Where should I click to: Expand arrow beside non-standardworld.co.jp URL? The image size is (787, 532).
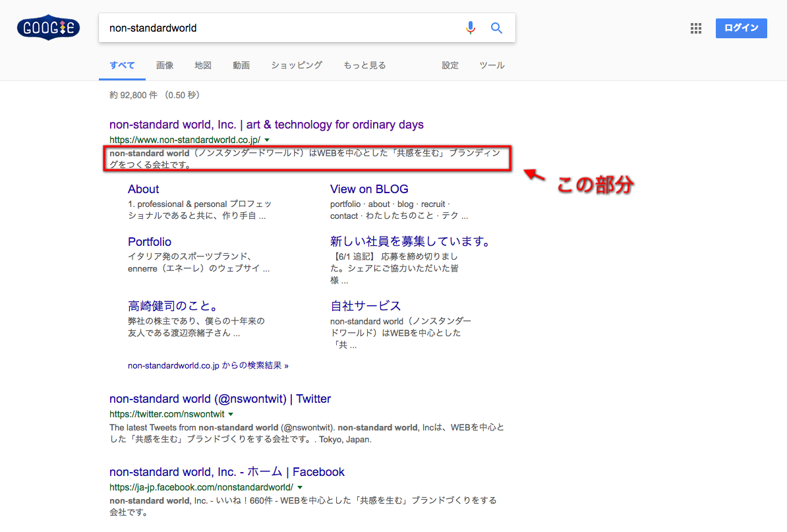point(267,140)
